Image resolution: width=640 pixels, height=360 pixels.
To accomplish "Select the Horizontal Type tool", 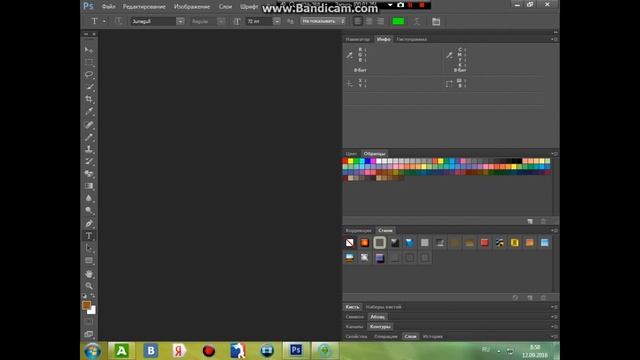I will [89, 236].
